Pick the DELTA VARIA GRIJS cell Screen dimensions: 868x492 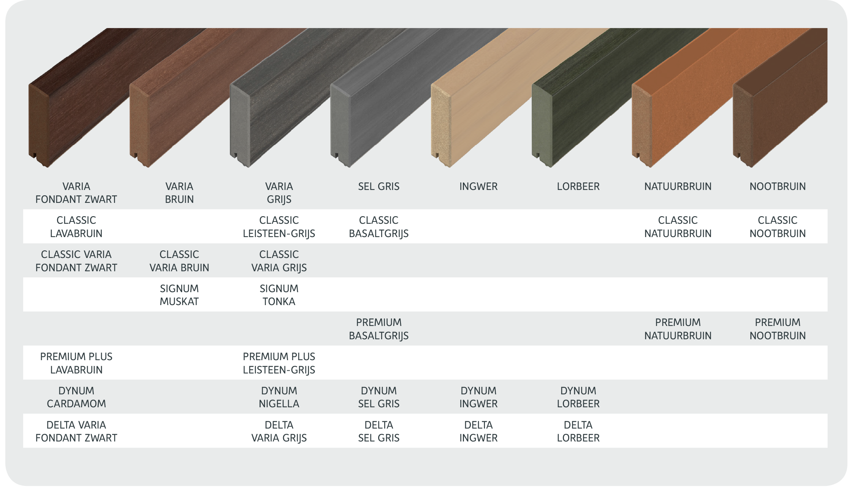[x=279, y=431]
